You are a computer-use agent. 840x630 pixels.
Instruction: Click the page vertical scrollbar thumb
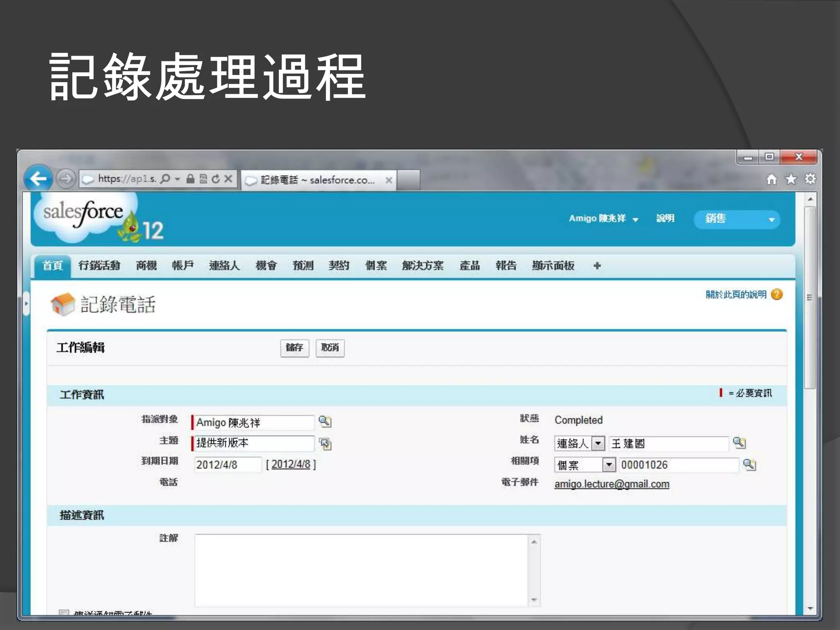pos(810,297)
